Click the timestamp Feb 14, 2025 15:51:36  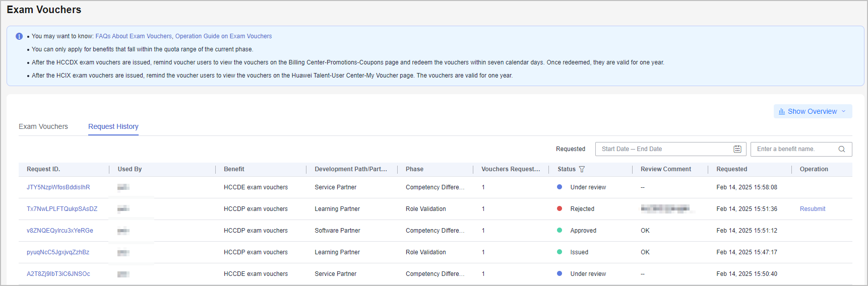coord(747,209)
